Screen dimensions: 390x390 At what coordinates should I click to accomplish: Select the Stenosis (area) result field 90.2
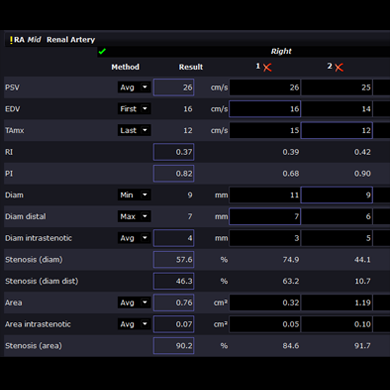(174, 346)
